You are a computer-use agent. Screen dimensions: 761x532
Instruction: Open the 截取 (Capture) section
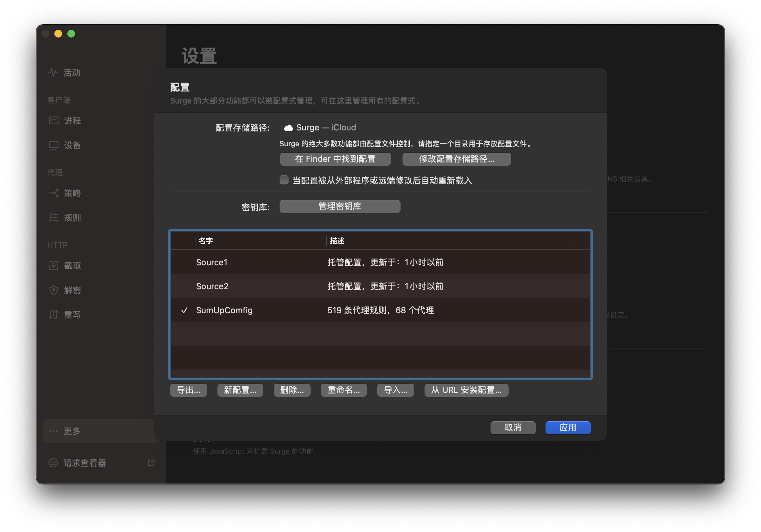click(x=72, y=265)
